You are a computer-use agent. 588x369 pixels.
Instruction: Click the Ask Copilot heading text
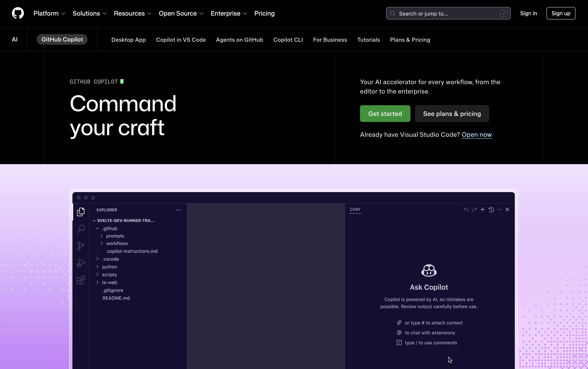[429, 287]
